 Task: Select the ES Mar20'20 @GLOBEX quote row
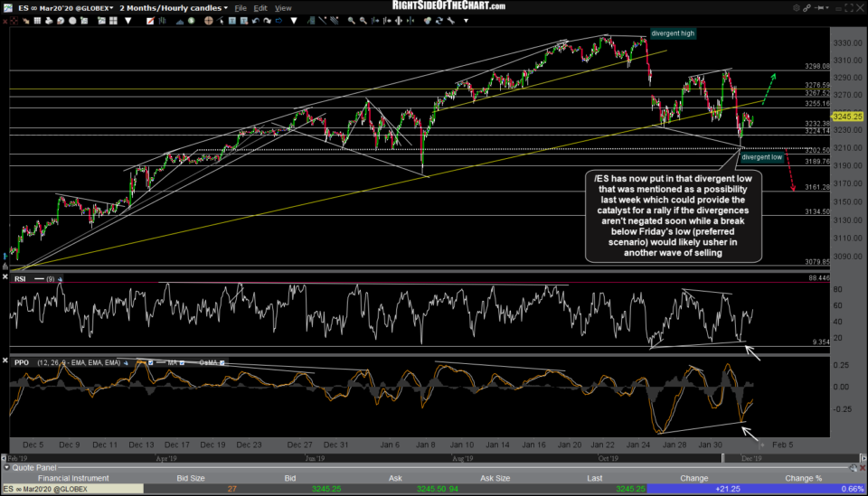pyautogui.click(x=434, y=489)
